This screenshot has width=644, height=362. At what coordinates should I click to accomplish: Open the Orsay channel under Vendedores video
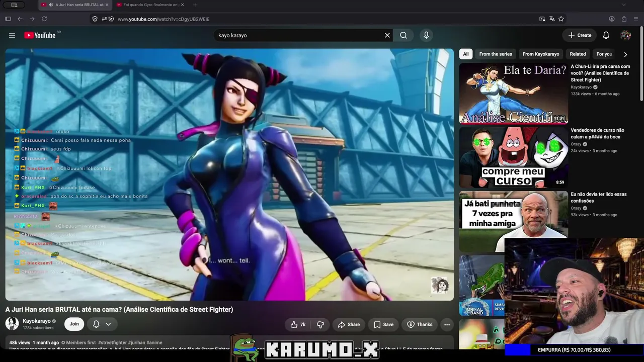coord(576,144)
